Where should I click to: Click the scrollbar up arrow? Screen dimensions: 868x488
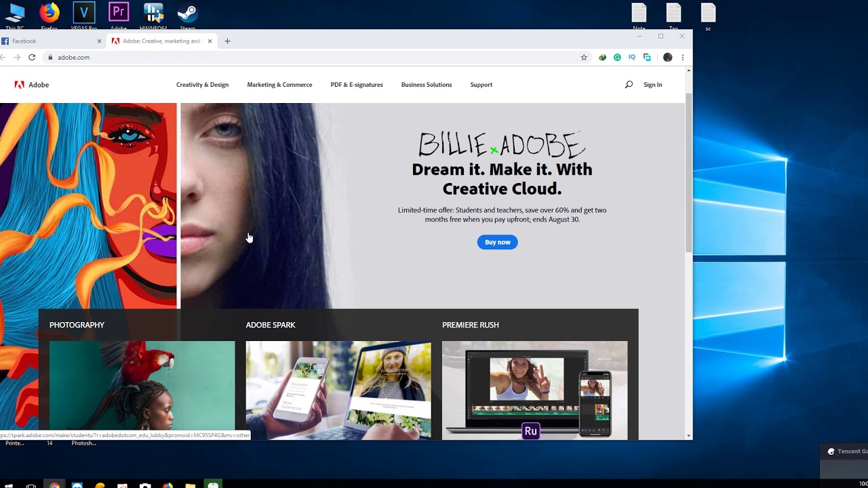(689, 71)
